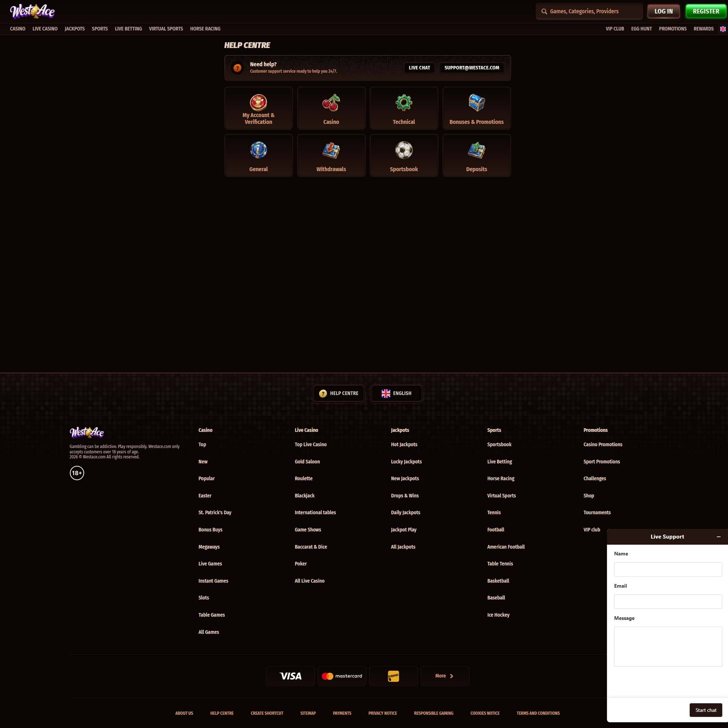This screenshot has height=728, width=728.
Task: Focus the Live Support Name field
Action: (668, 569)
